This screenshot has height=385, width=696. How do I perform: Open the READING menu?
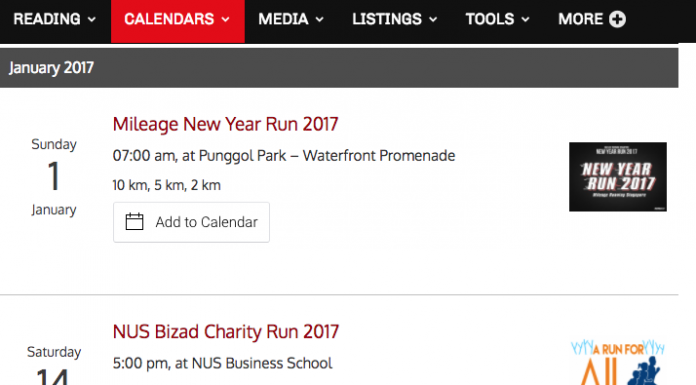[x=55, y=21]
